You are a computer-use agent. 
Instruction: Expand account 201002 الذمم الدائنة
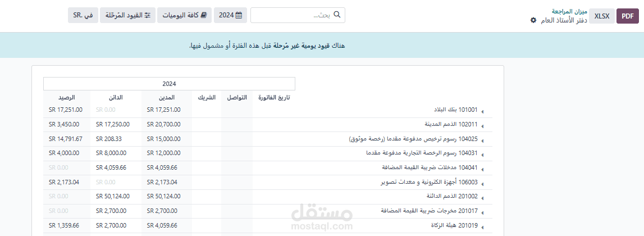click(x=483, y=198)
